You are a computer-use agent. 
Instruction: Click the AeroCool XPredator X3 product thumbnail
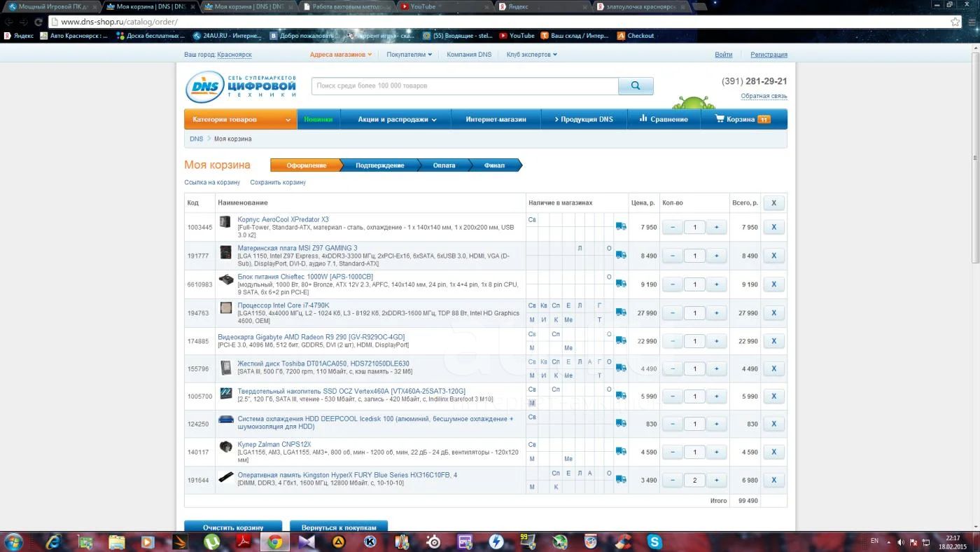point(225,222)
